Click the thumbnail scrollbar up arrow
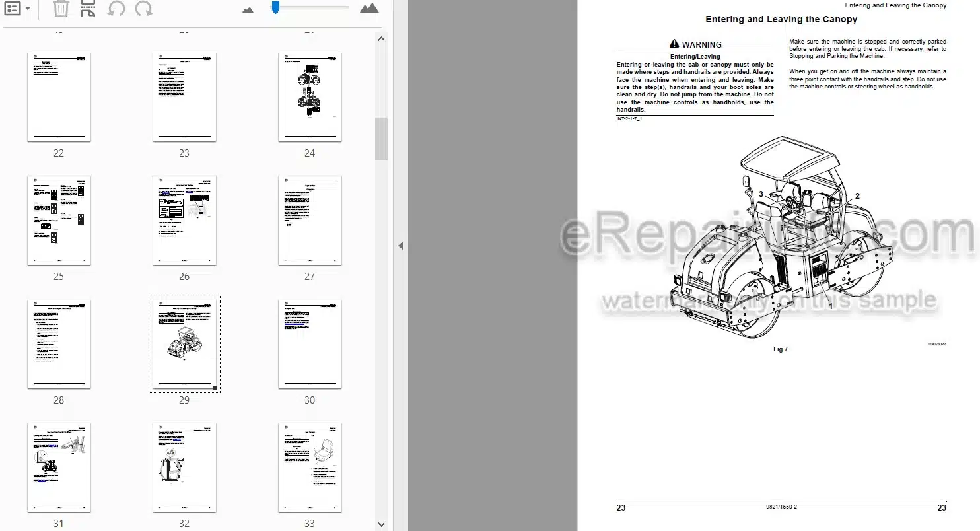 pyautogui.click(x=382, y=39)
